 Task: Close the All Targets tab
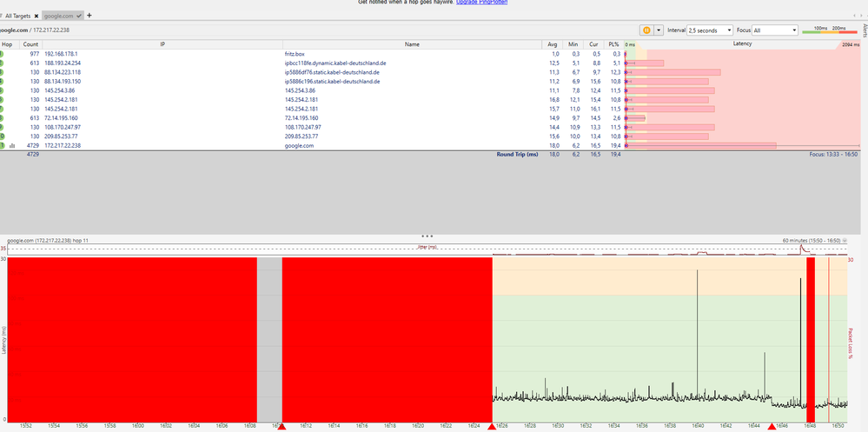[x=36, y=16]
